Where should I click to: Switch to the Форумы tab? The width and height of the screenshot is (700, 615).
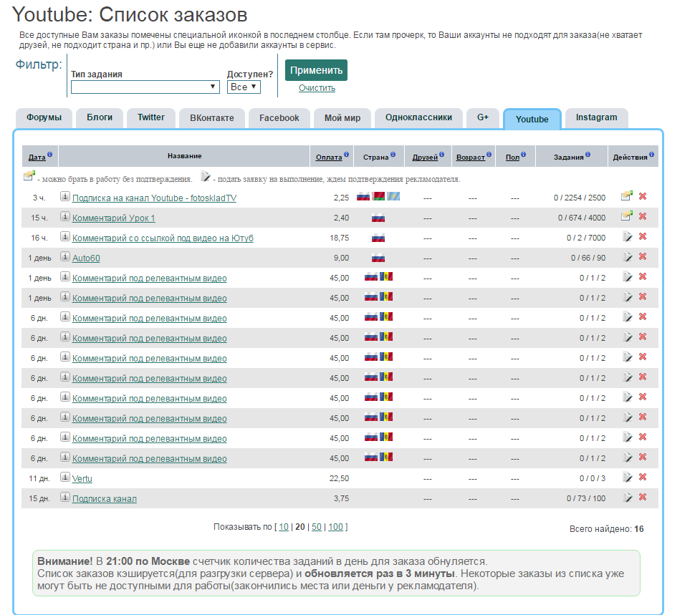[x=44, y=117]
